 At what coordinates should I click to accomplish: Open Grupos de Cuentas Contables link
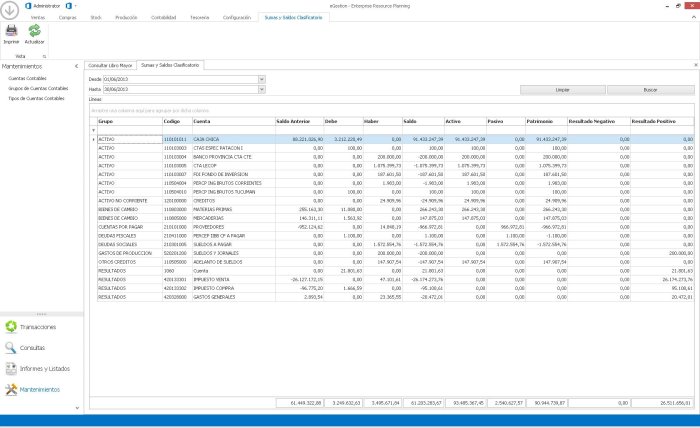click(x=39, y=88)
